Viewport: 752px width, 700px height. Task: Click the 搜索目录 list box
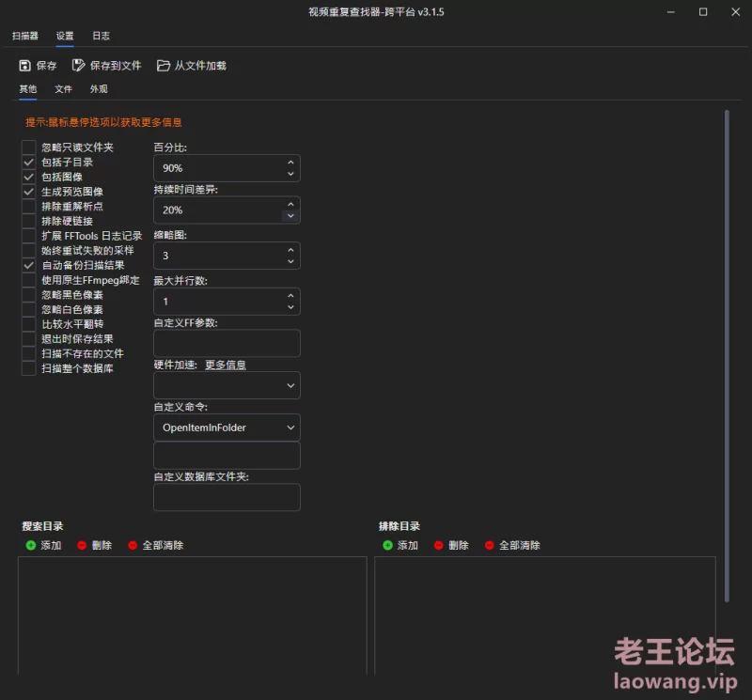[x=193, y=615]
